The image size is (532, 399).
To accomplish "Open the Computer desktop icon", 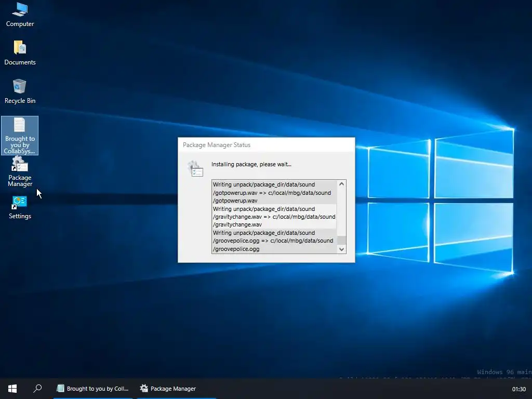I will click(20, 15).
